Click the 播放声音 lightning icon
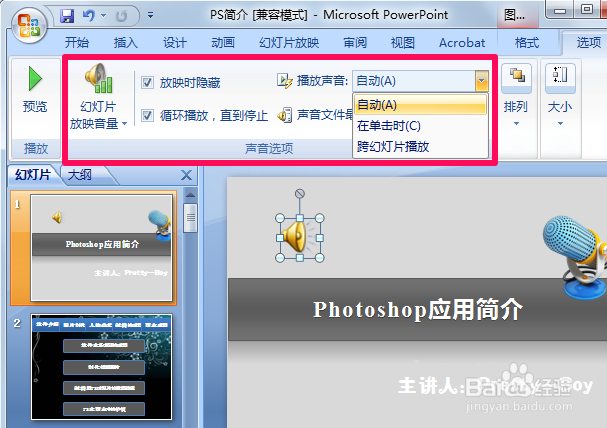The height and width of the screenshot is (428, 607). pyautogui.click(x=285, y=81)
